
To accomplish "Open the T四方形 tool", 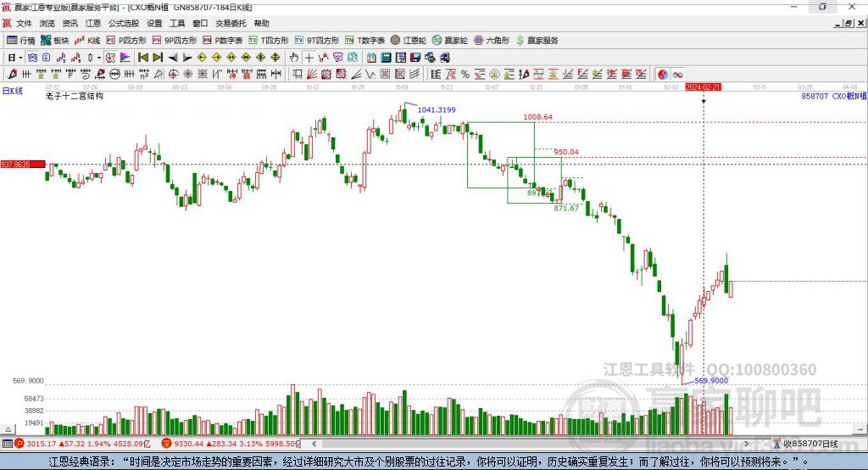I will (x=269, y=41).
